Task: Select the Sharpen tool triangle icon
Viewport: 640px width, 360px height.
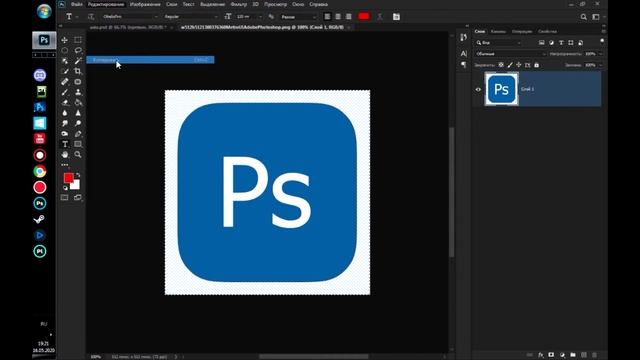Action: pyautogui.click(x=78, y=113)
